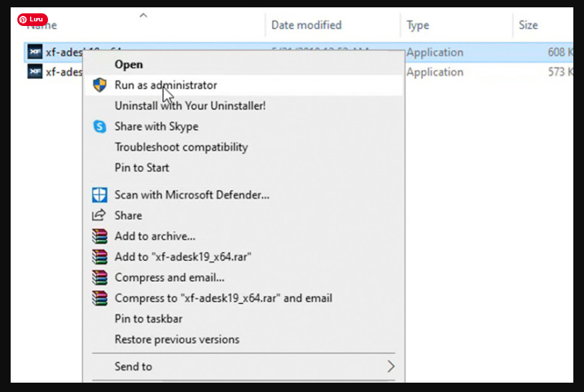The image size is (584, 392).
Task: Select Restore previous versions
Action: [177, 339]
